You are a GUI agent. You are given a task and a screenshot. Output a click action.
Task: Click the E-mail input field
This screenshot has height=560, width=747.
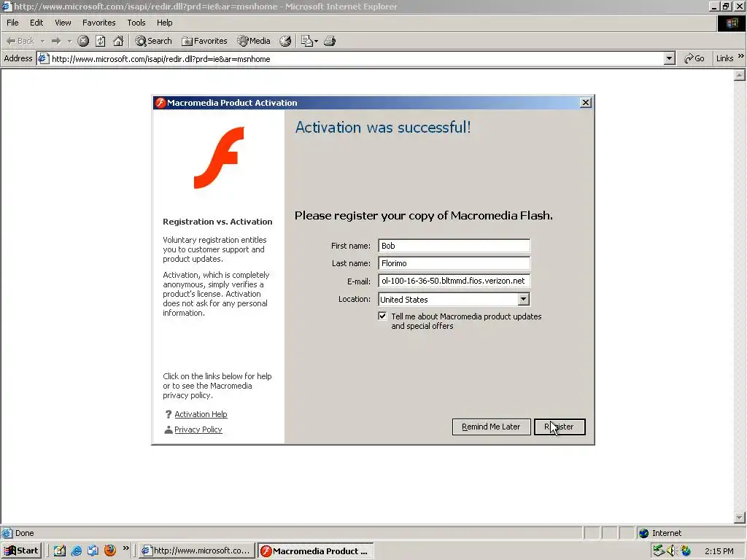click(x=454, y=281)
